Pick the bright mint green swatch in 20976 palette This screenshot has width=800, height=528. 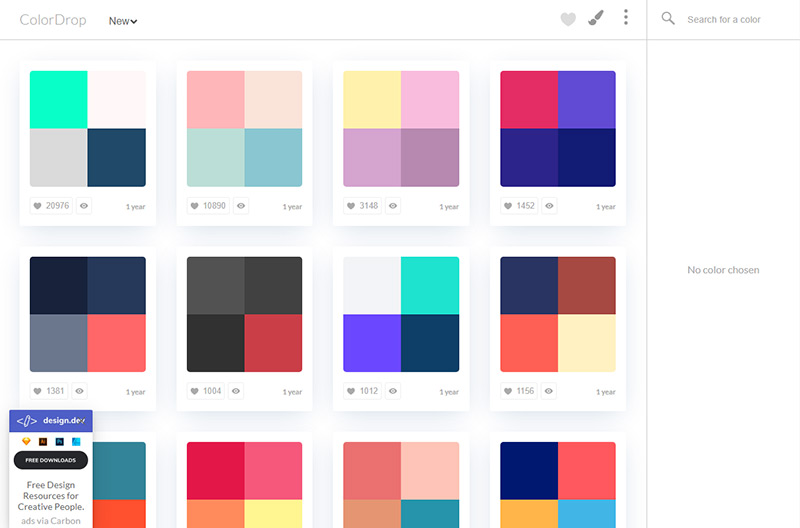click(59, 99)
